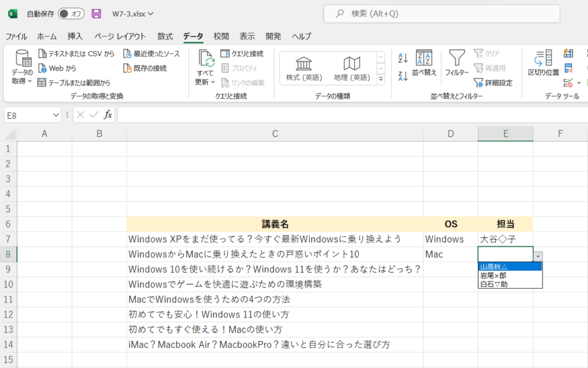Select the cell containing 大谷◇子

[505, 239]
